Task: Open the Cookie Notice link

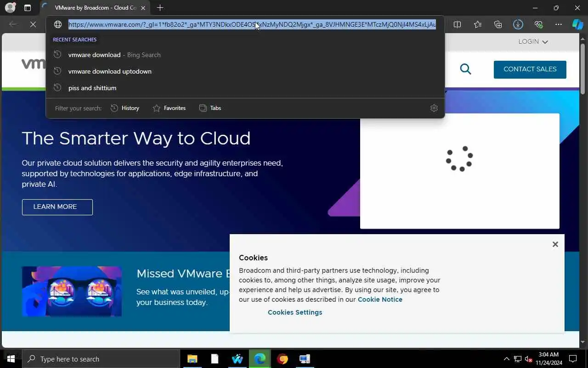Action: pos(380,299)
